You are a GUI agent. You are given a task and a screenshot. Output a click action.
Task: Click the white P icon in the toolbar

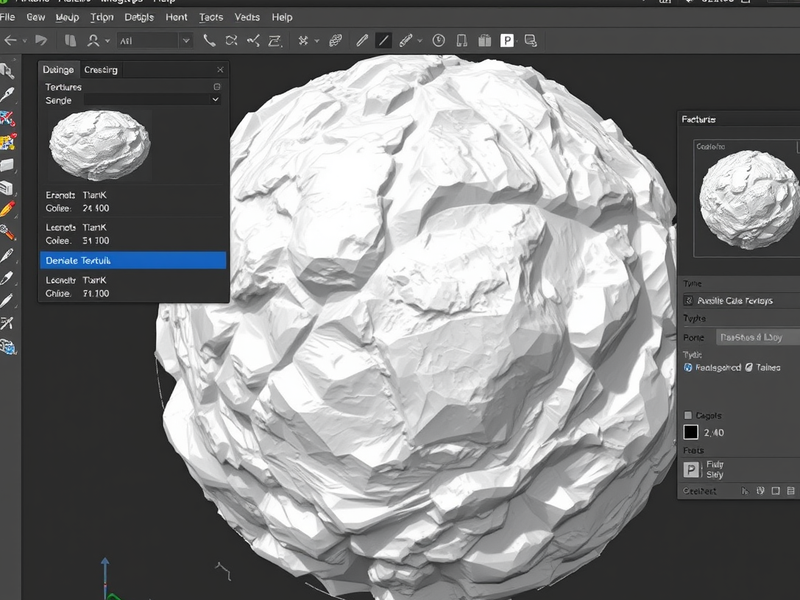coord(507,40)
